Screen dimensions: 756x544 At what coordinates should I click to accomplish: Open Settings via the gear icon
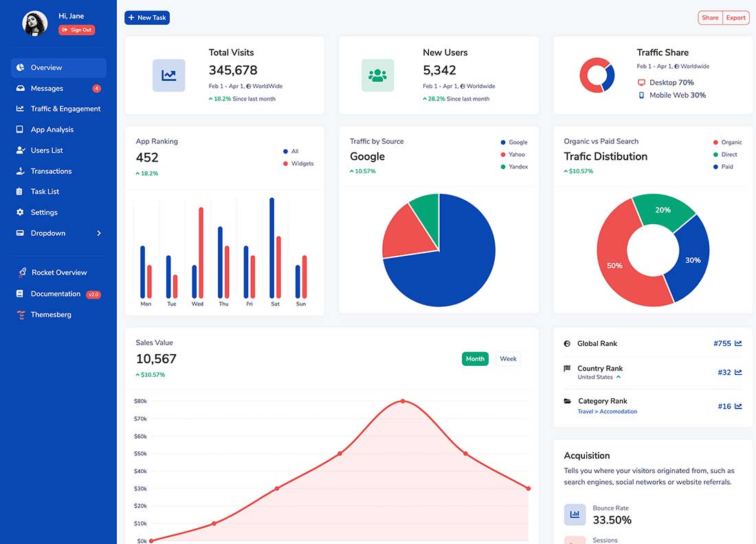[20, 212]
